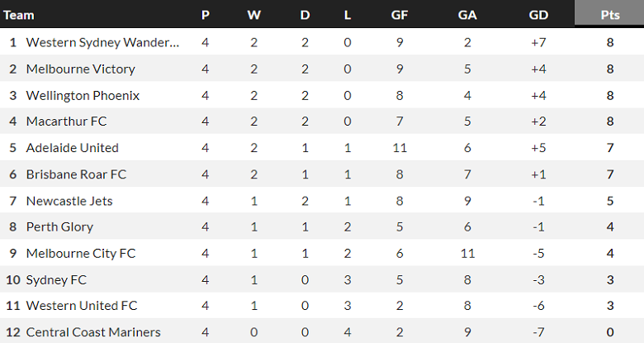
Task: Sort by GF column header
Action: point(399,15)
